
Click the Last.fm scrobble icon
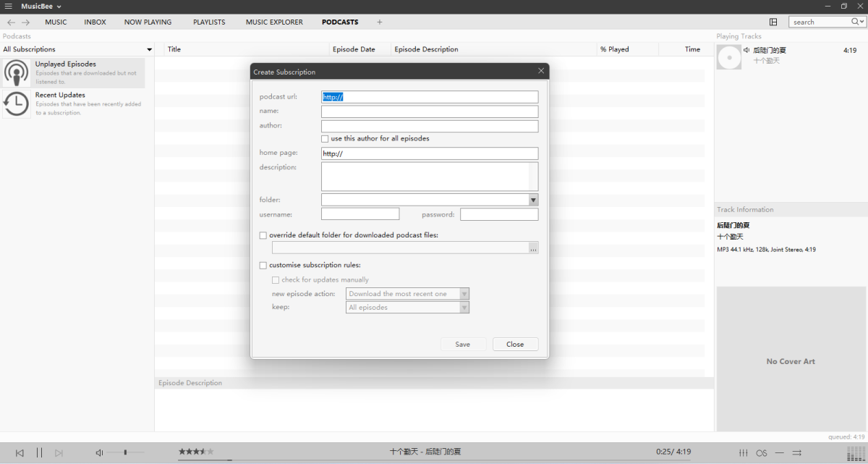(x=761, y=452)
